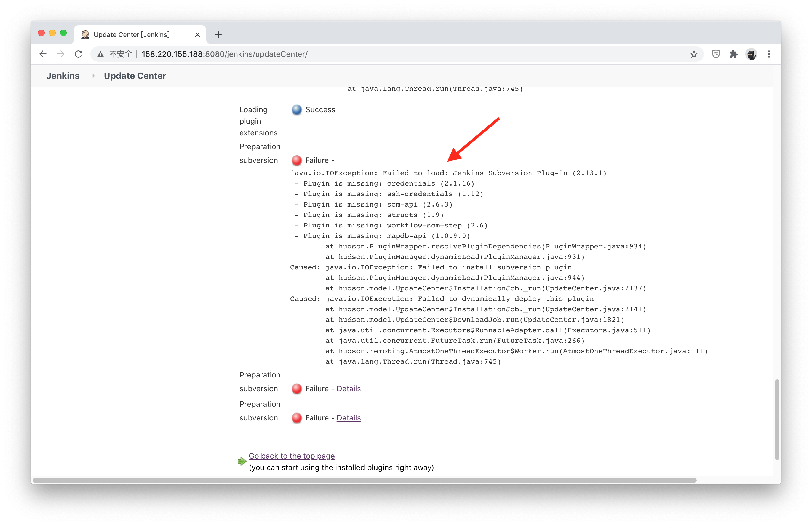This screenshot has height=525, width=812.
Task: Click Go back to the top page link
Action: [x=292, y=456]
